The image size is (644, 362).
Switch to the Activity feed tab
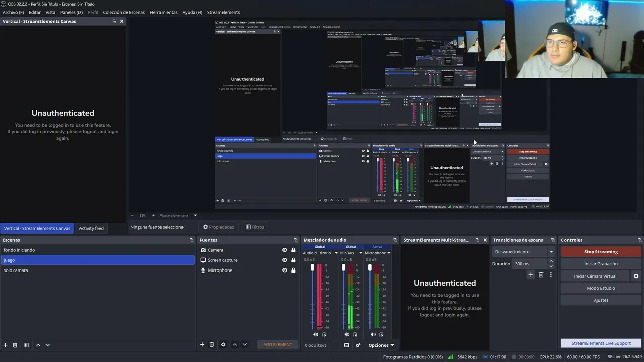tap(91, 228)
